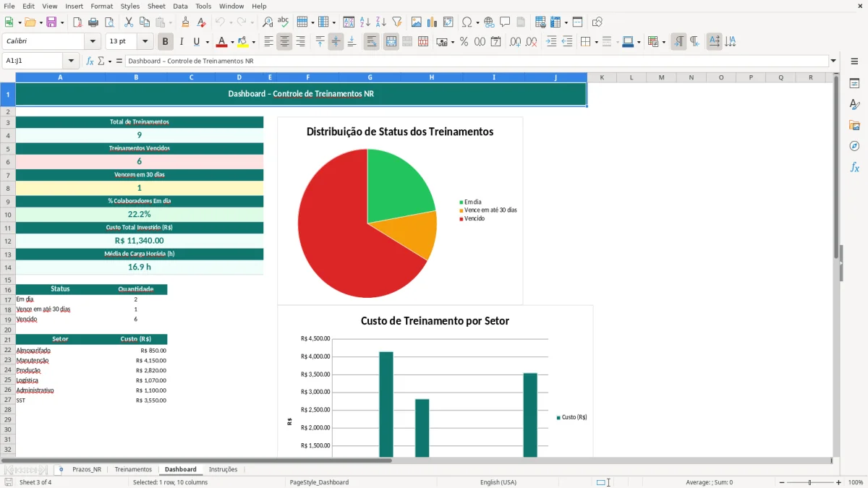This screenshot has height=488, width=868.
Task: Click Format as Percent icon
Action: [x=464, y=42]
